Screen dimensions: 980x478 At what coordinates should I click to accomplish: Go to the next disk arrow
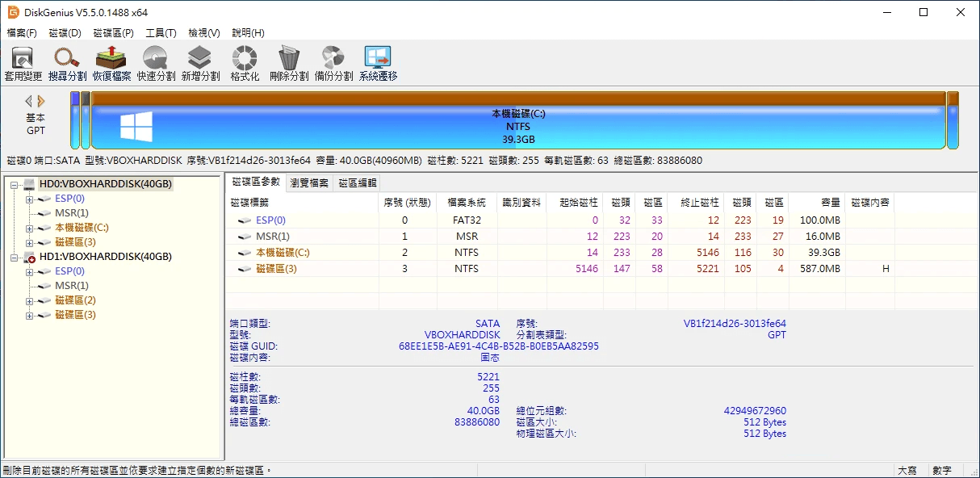point(42,101)
